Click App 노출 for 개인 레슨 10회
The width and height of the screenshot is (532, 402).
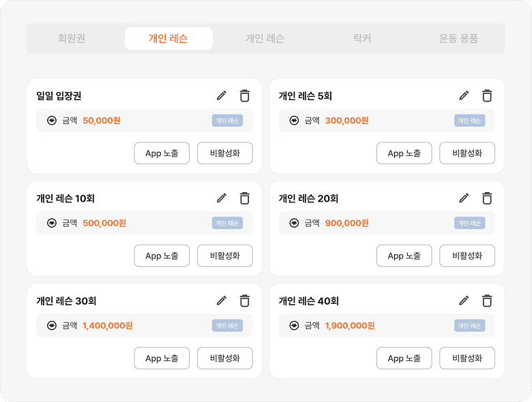[x=162, y=256]
